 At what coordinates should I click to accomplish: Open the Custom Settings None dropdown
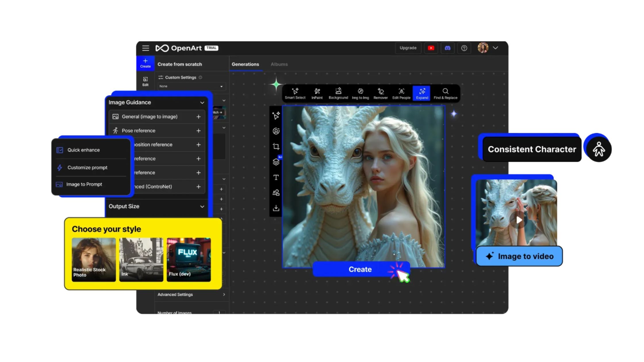click(x=191, y=86)
